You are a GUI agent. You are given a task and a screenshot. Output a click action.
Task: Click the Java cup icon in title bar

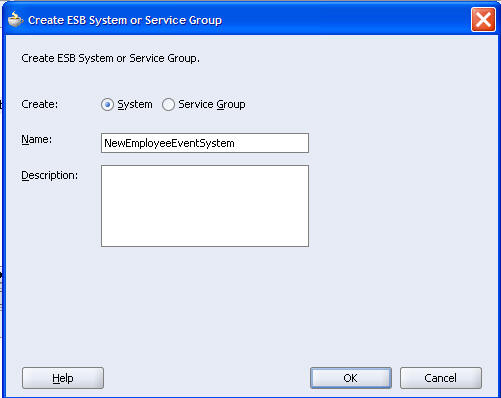point(15,19)
